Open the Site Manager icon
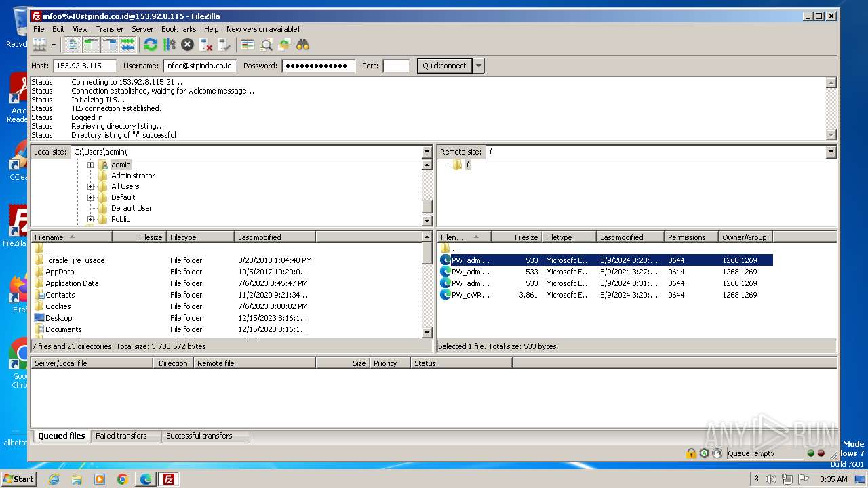 coord(40,45)
